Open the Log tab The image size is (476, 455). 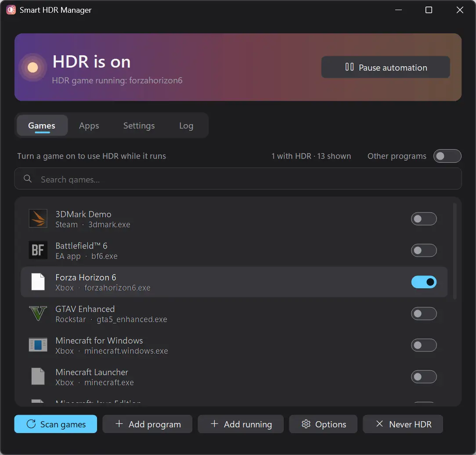tap(186, 125)
